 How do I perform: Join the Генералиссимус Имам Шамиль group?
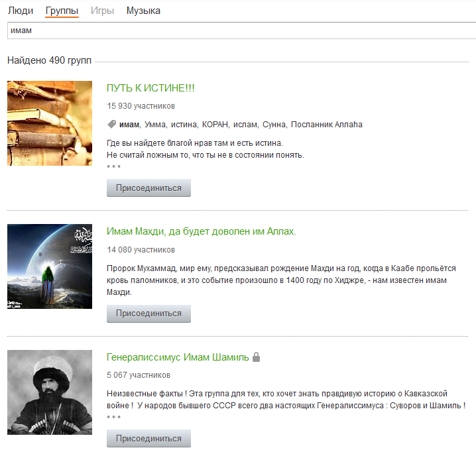tap(149, 438)
